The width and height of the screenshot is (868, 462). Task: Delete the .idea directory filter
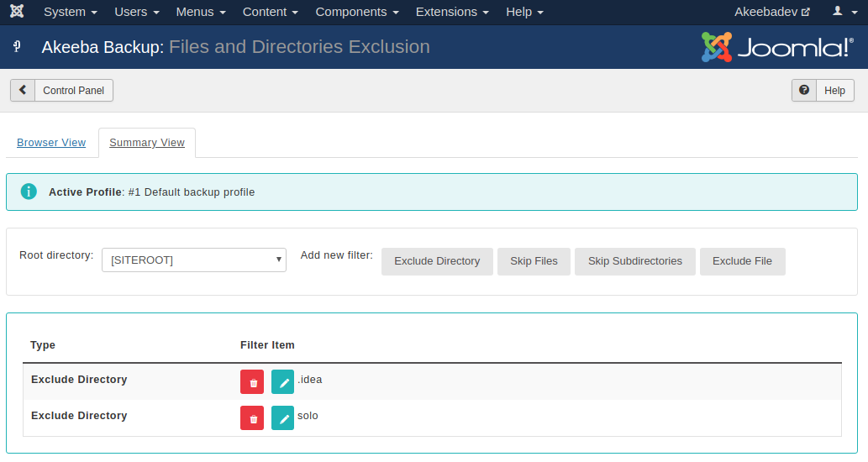click(252, 382)
